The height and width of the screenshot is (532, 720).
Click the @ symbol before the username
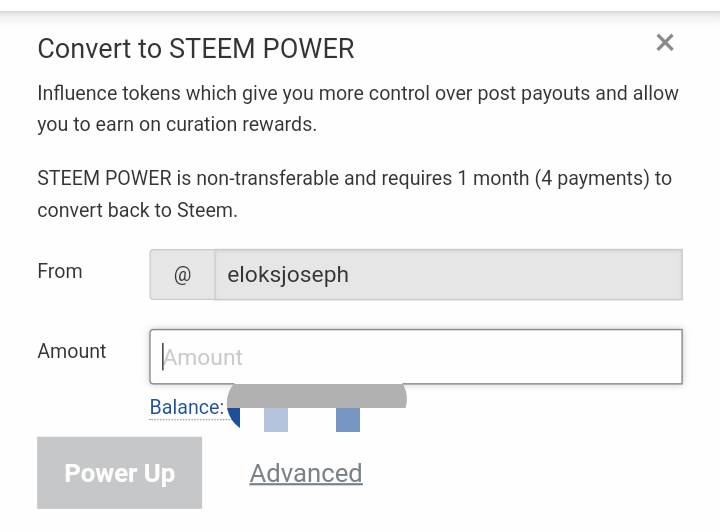coord(182,275)
